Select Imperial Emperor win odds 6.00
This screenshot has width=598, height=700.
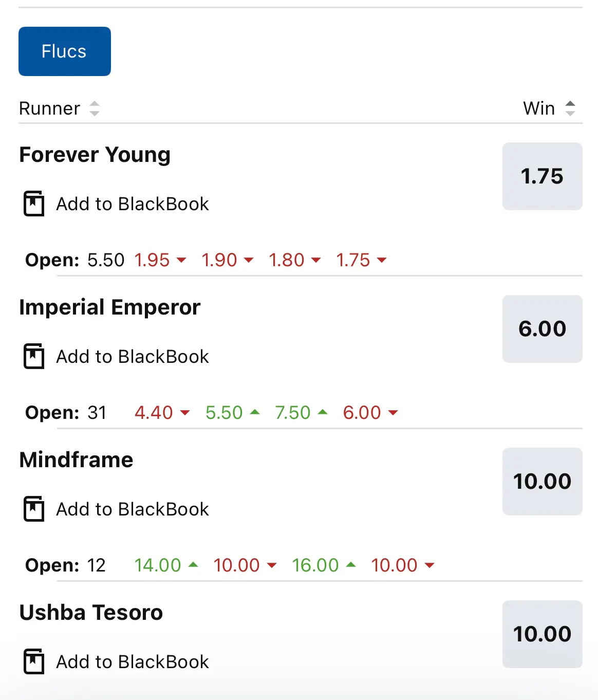pos(543,329)
